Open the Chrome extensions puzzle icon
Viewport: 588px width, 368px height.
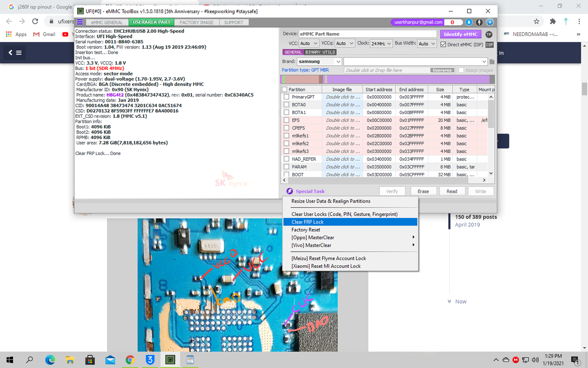553,21
